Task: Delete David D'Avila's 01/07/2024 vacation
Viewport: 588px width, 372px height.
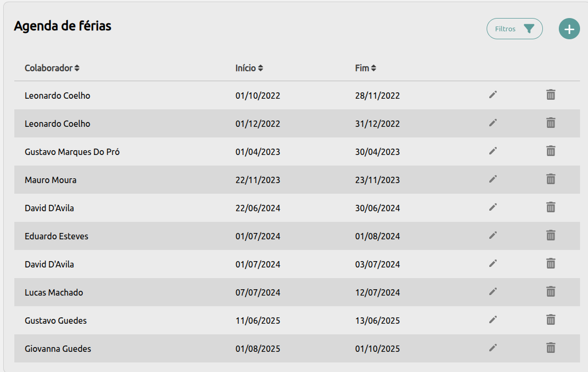Action: (551, 264)
